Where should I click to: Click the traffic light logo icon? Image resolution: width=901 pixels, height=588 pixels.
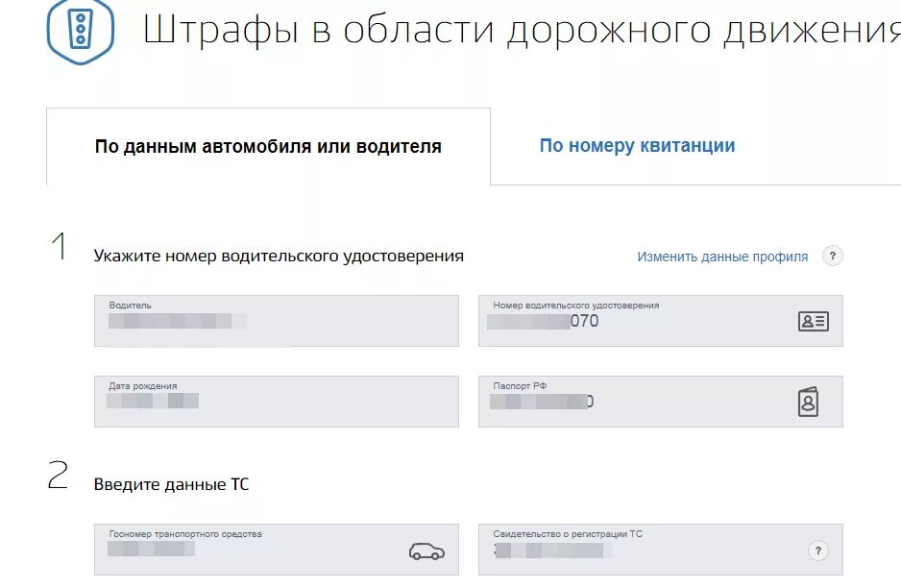click(80, 29)
